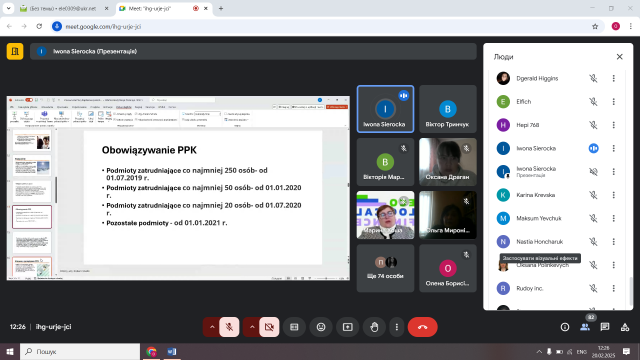Screen dimensions: 640x360
Task: Open activities icon
Action: (x=625, y=327)
